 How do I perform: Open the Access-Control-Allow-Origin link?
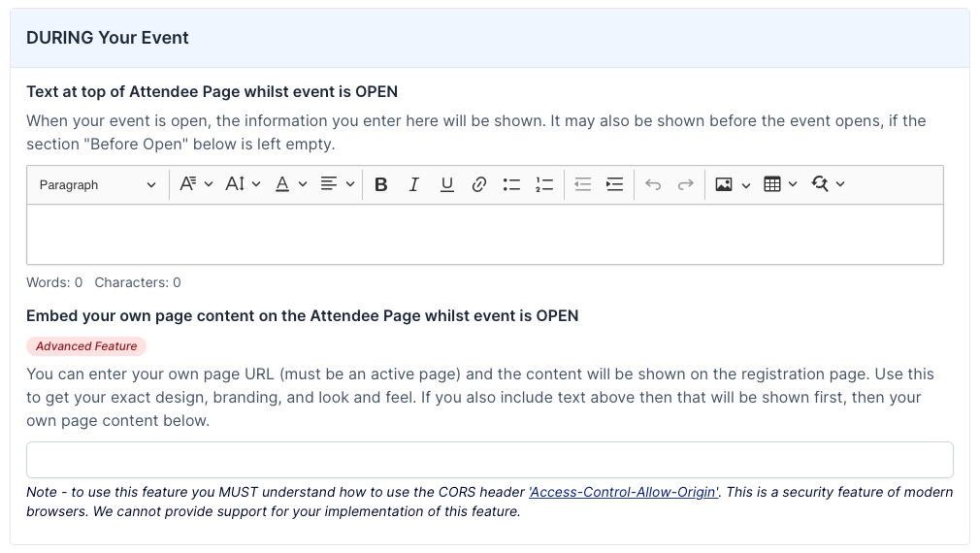point(624,493)
